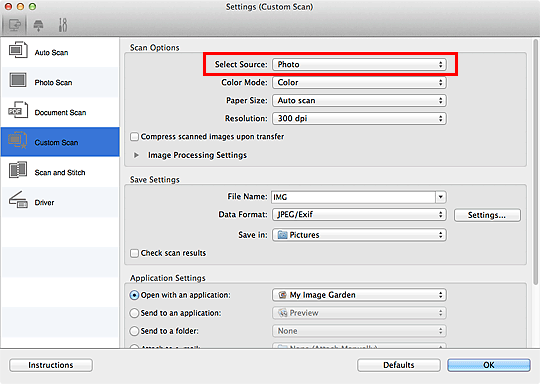This screenshot has width=540, height=384.
Task: Open the Color Mode dropdown
Action: (x=359, y=82)
